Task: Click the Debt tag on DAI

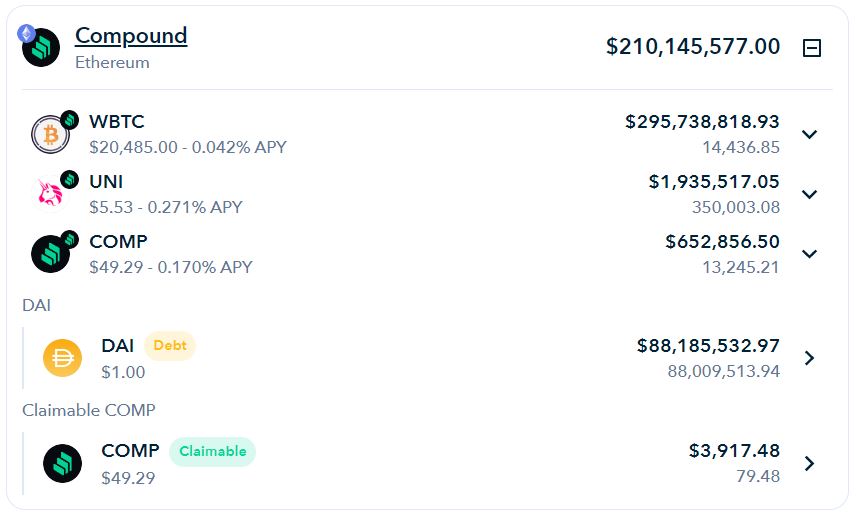Action: pos(170,345)
